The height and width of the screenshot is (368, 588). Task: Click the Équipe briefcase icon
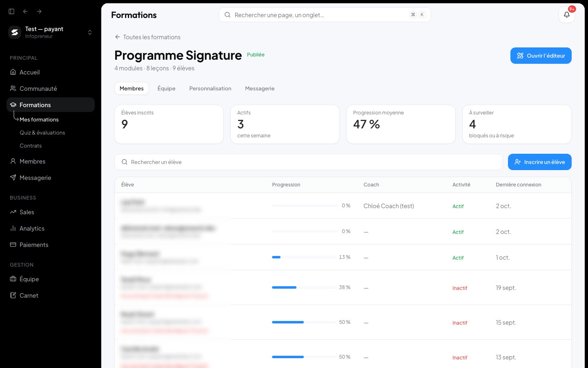point(13,279)
